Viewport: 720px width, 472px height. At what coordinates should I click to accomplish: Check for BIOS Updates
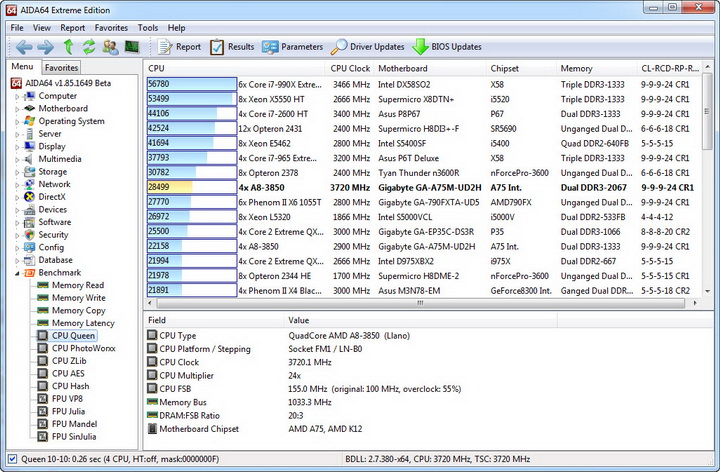click(447, 47)
